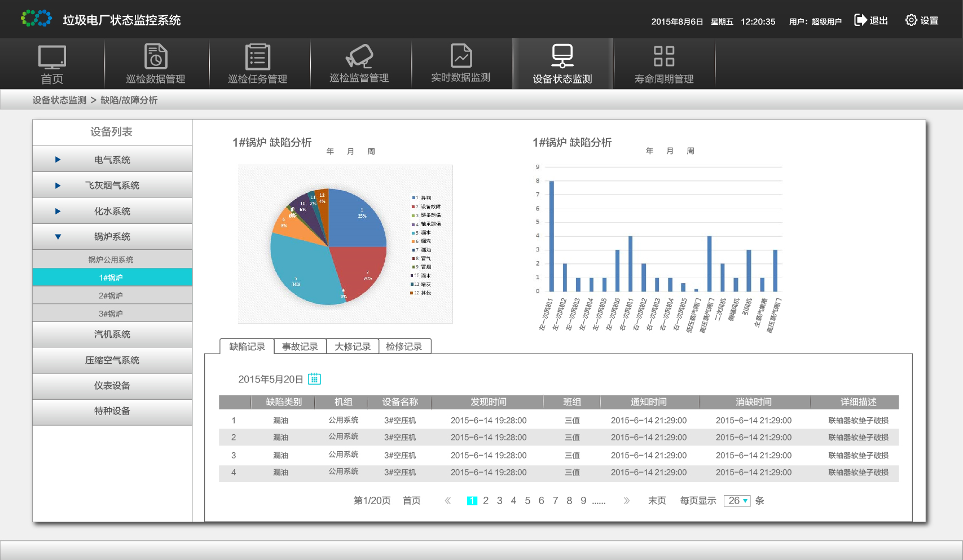The width and height of the screenshot is (963, 560).
Task: Open 巡检任务管理 task list icon
Action: pos(258,57)
